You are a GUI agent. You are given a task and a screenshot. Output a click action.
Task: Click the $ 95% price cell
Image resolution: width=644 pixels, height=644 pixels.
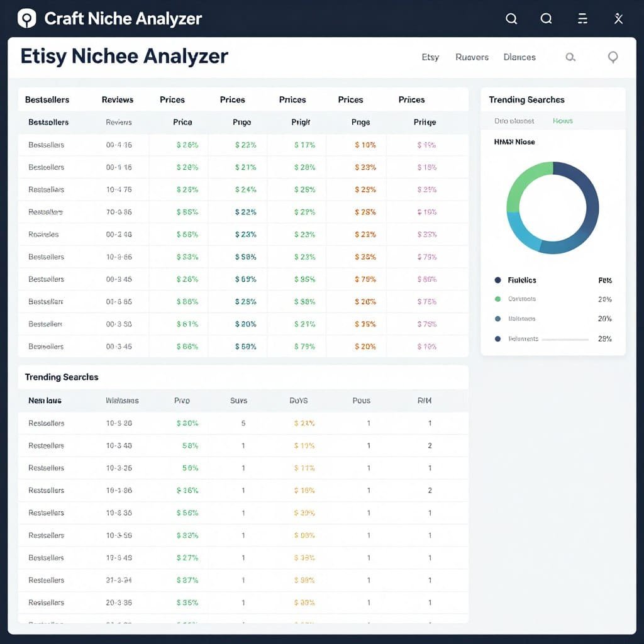coord(305,279)
